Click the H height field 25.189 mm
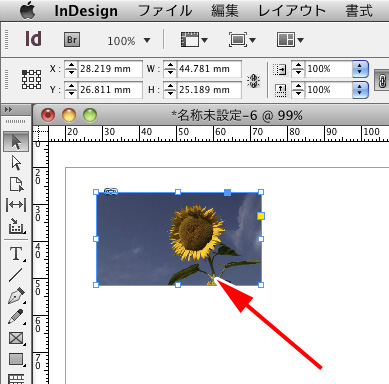Image resolution: width=389 pixels, height=384 pixels. point(209,90)
